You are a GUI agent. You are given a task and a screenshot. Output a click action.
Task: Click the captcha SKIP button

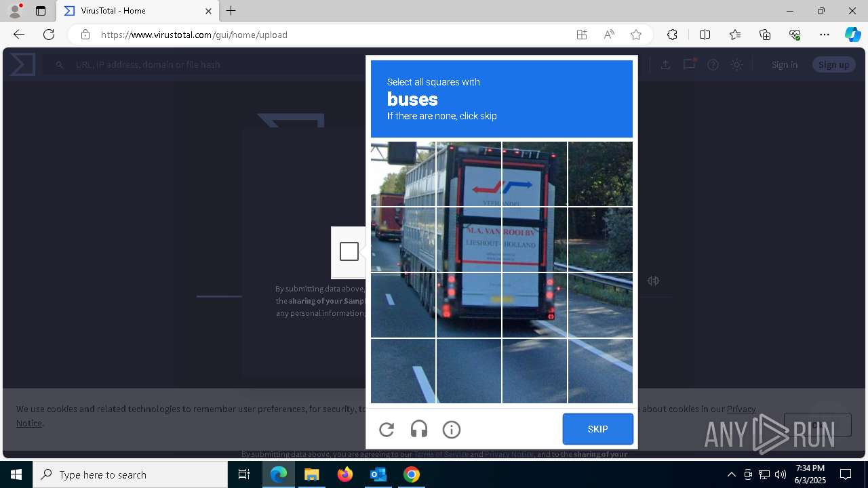(x=597, y=429)
